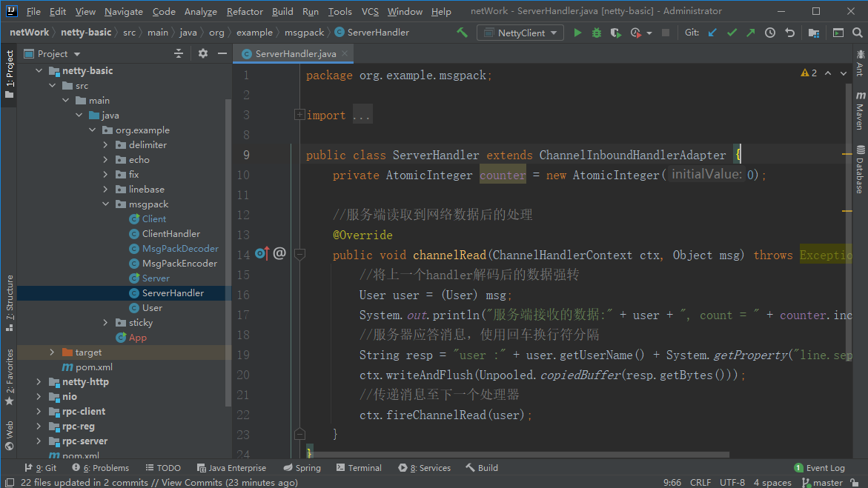Open the File menu
The height and width of the screenshot is (488, 868).
tap(33, 11)
